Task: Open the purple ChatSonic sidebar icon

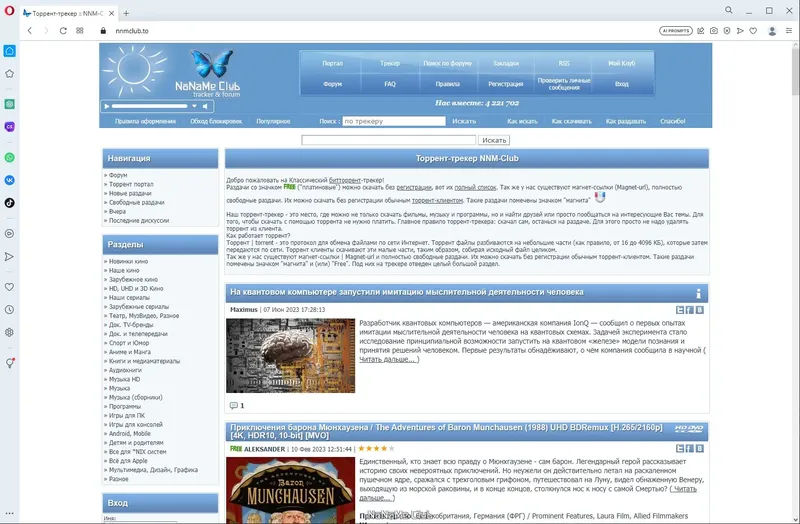Action: [x=9, y=127]
